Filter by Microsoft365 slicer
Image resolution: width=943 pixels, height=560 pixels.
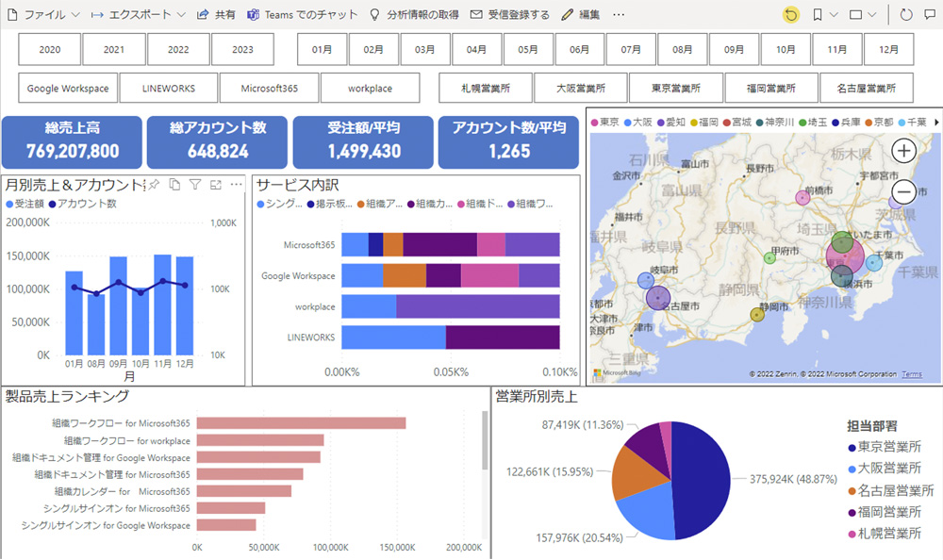coord(270,89)
